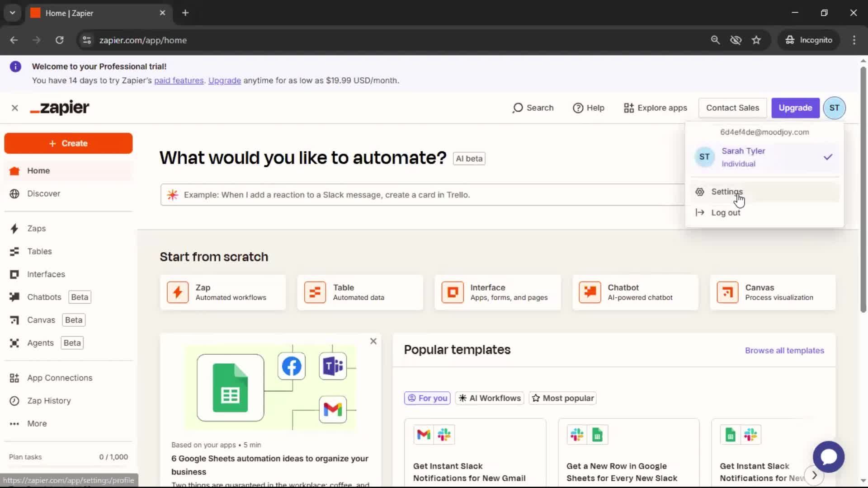868x488 pixels.
Task: Click the Upgrade link in trial banner
Action: tap(225, 80)
